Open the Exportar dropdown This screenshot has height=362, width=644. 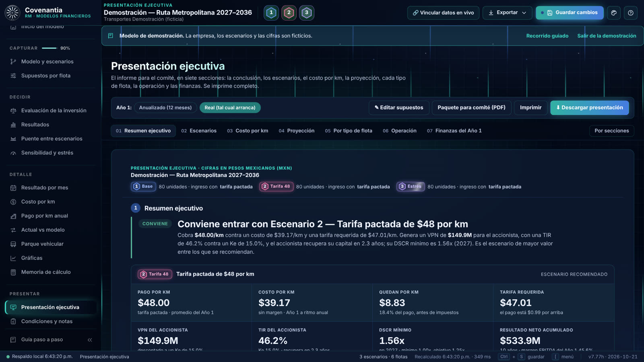point(507,13)
